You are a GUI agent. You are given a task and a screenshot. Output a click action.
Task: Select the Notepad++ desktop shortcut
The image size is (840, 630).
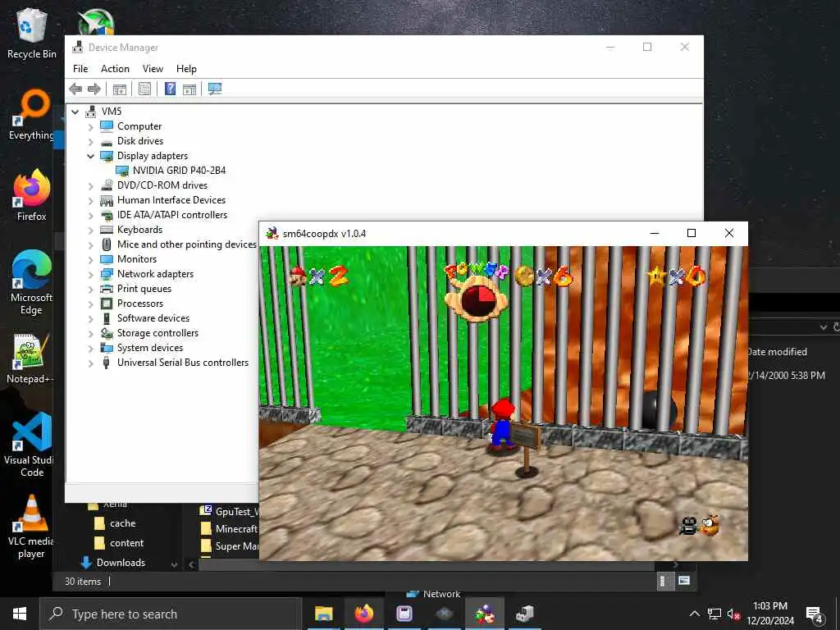pos(32,359)
